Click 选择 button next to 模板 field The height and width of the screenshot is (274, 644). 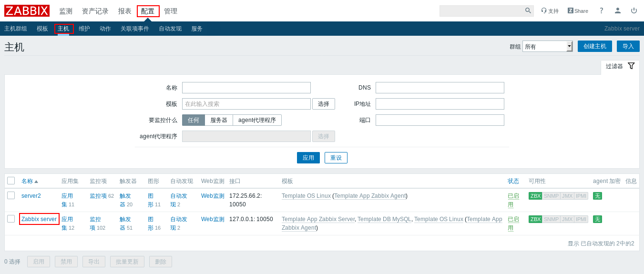[324, 104]
